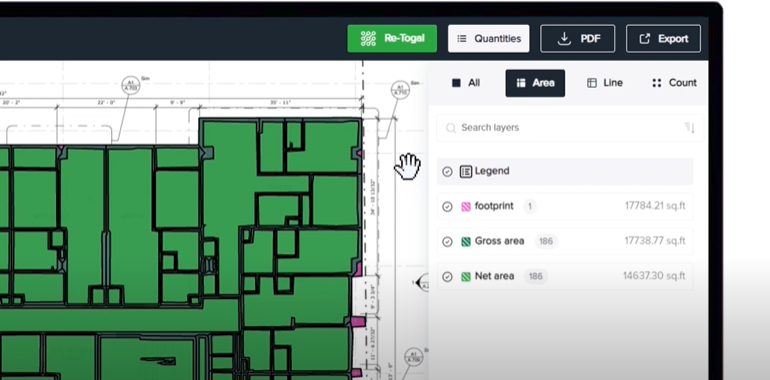Toggle visibility of footprint layer
The width and height of the screenshot is (770, 380).
447,207
